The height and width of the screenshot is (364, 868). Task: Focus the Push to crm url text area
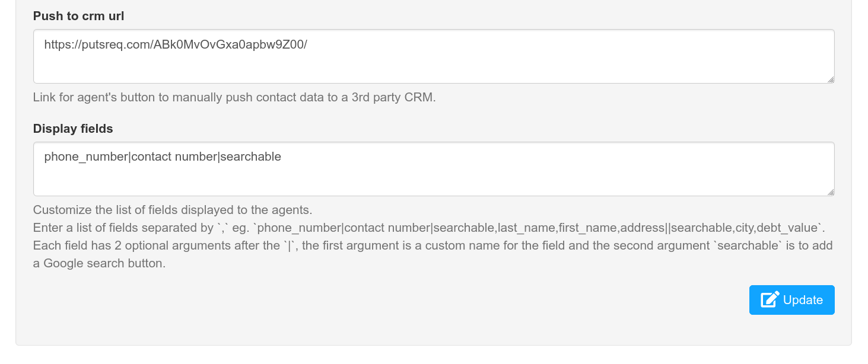[434, 56]
